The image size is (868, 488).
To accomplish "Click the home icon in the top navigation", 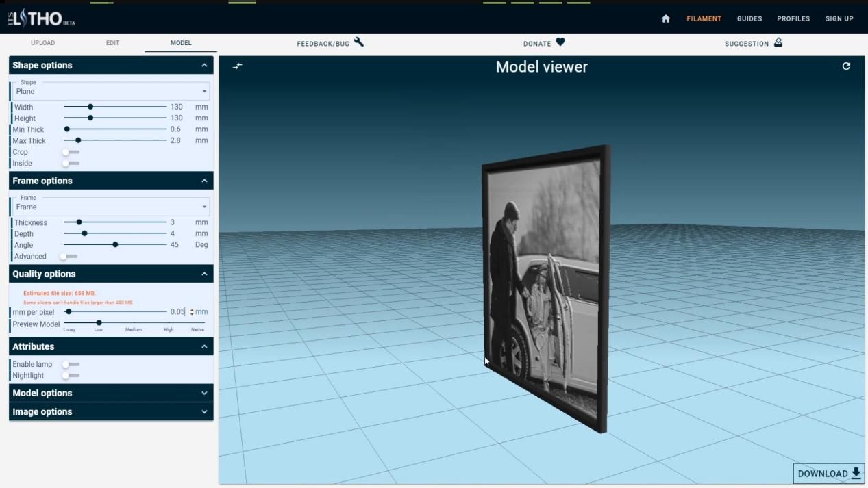I will tap(665, 18).
